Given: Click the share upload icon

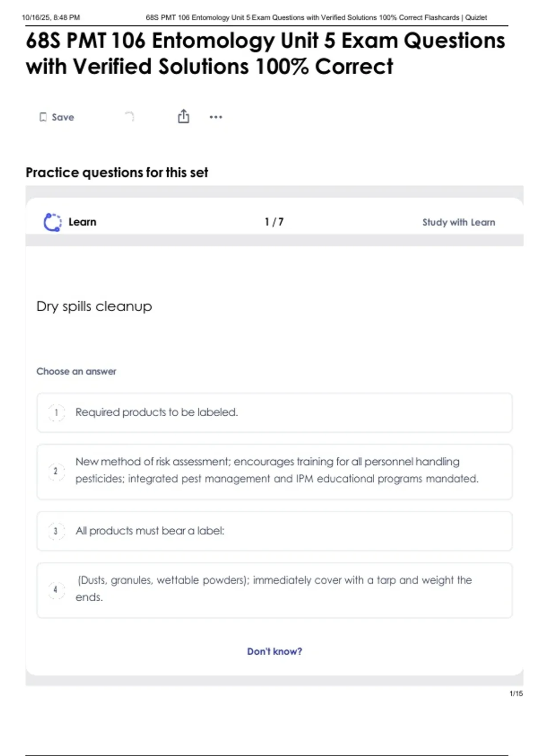Looking at the screenshot, I should click(183, 117).
